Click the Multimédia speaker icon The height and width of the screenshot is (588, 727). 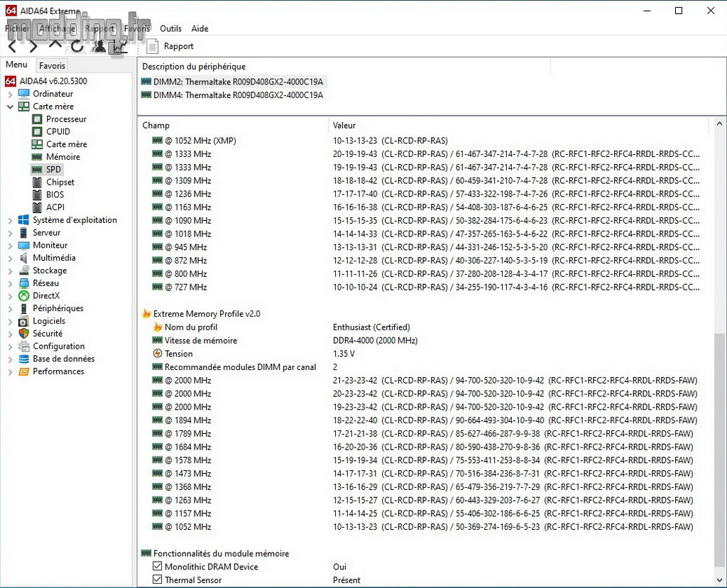pos(23,258)
